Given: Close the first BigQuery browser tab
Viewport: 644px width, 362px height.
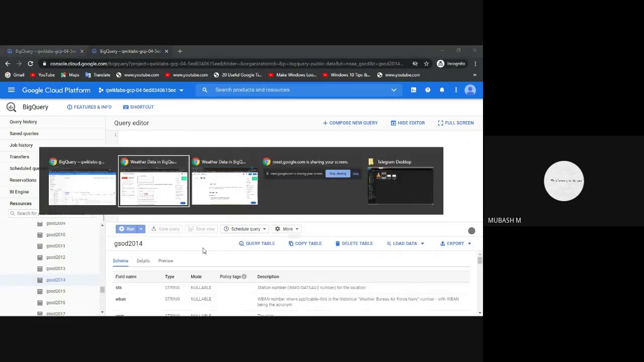Looking at the screenshot, I should 82,51.
